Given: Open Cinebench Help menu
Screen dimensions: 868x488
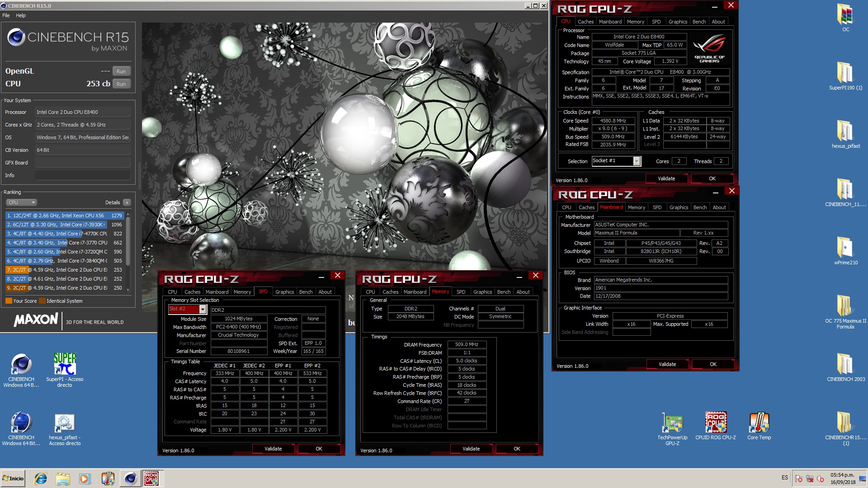Looking at the screenshot, I should coord(21,15).
